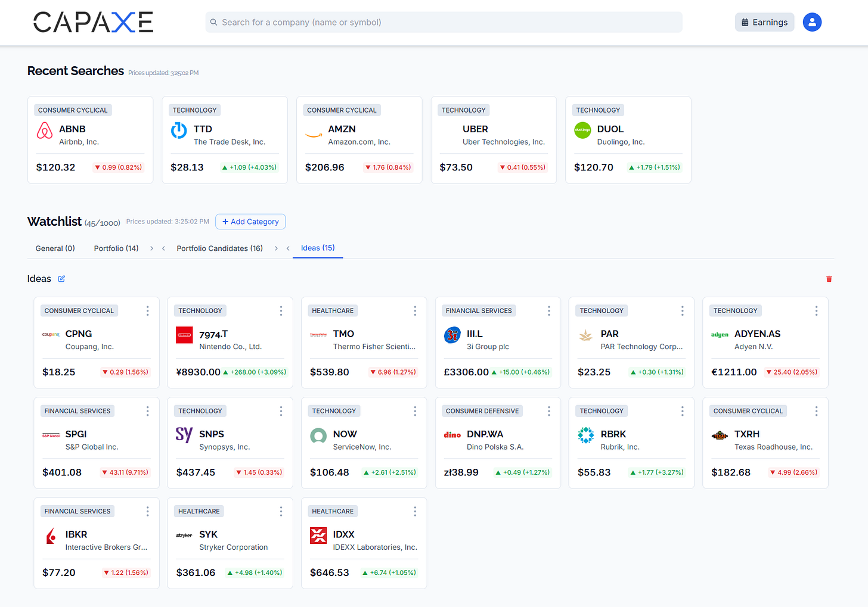The image size is (868, 607).
Task: Move Portfolio Candidates tab left with chevron
Action: [163, 248]
